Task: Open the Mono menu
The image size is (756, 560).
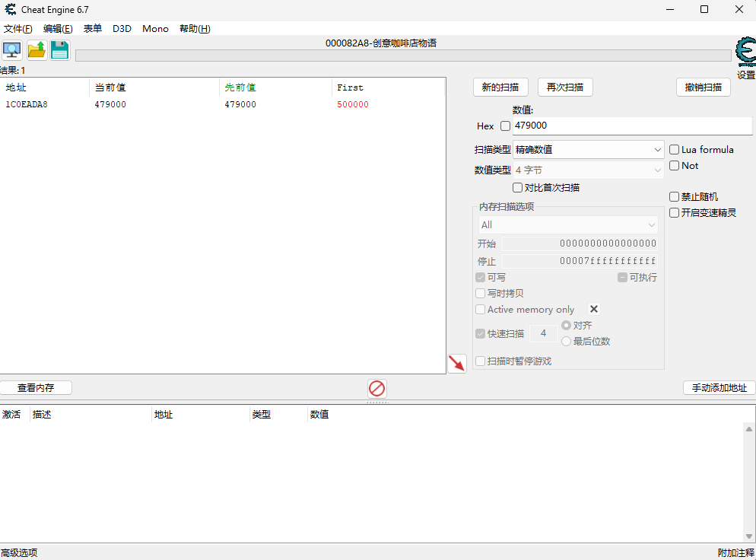Action: point(155,29)
